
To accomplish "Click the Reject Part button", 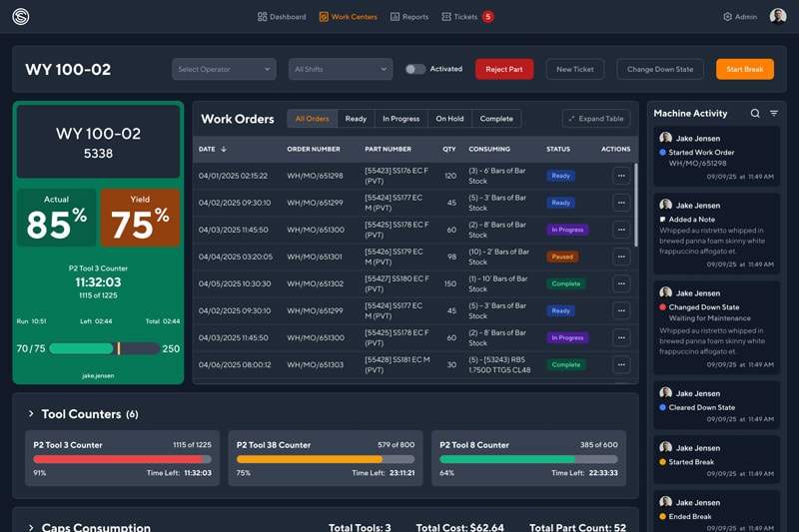I will coord(504,70).
